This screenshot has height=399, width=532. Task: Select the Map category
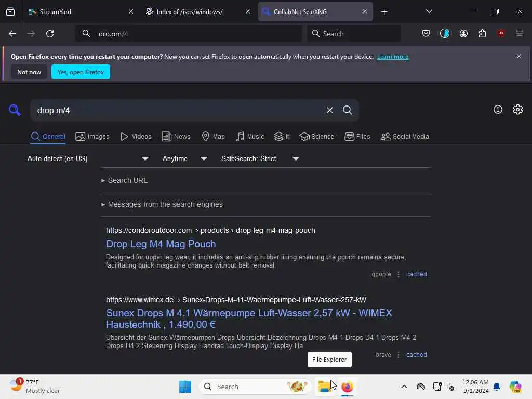tap(213, 137)
